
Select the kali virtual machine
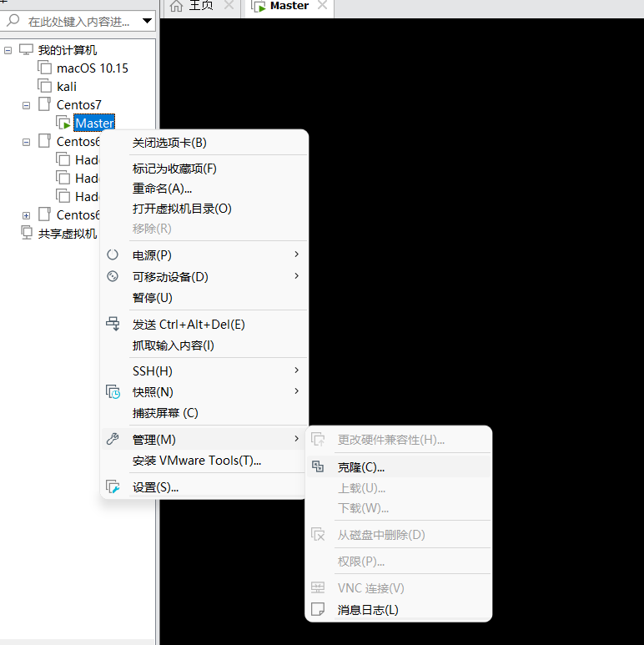pyautogui.click(x=66, y=87)
